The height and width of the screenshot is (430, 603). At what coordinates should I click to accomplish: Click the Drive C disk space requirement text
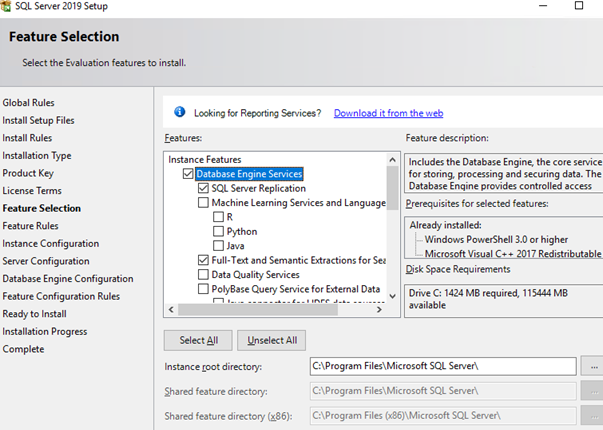[x=488, y=299]
